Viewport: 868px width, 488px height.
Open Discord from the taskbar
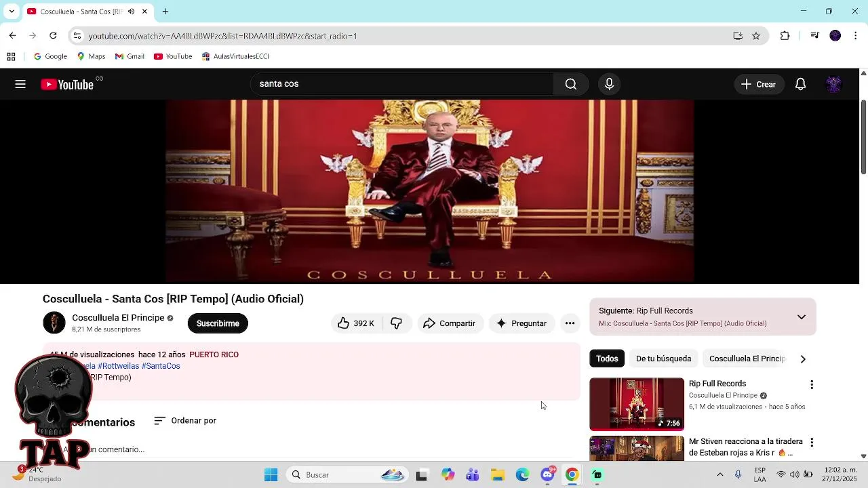547,475
